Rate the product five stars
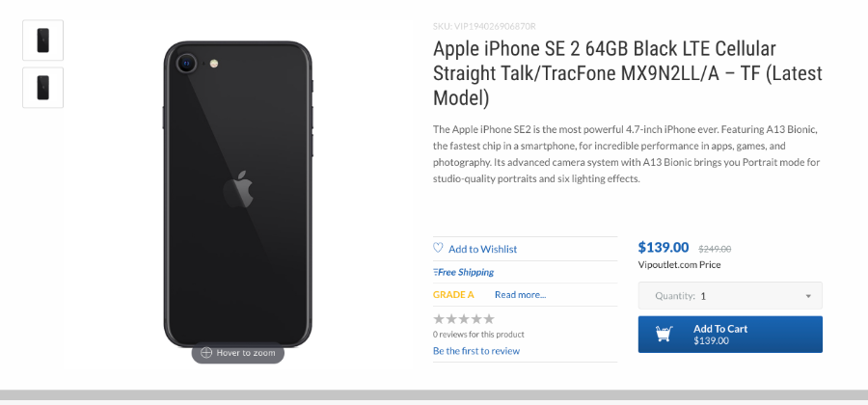The width and height of the screenshot is (868, 405). pyautogui.click(x=489, y=318)
